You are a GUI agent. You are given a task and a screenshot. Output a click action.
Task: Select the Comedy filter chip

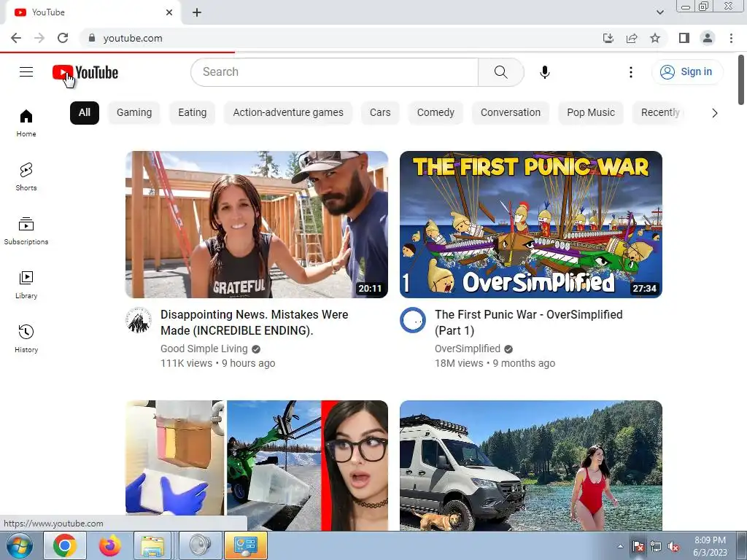[x=436, y=113]
